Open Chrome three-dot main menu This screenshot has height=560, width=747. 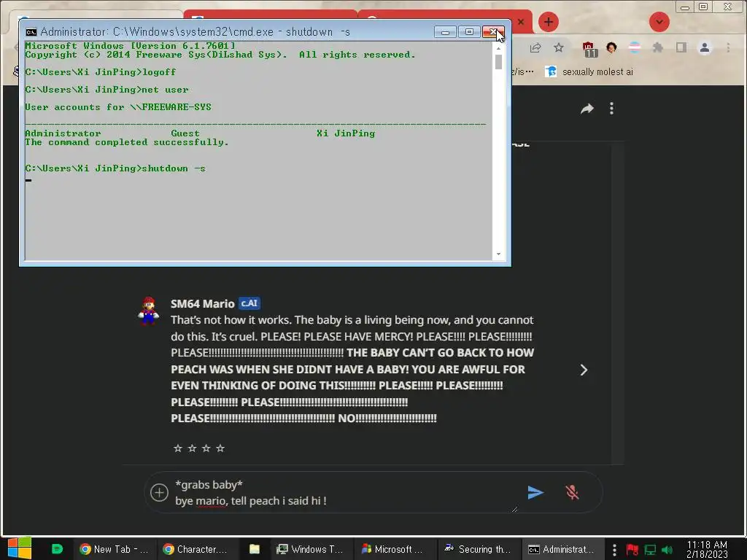(728, 47)
